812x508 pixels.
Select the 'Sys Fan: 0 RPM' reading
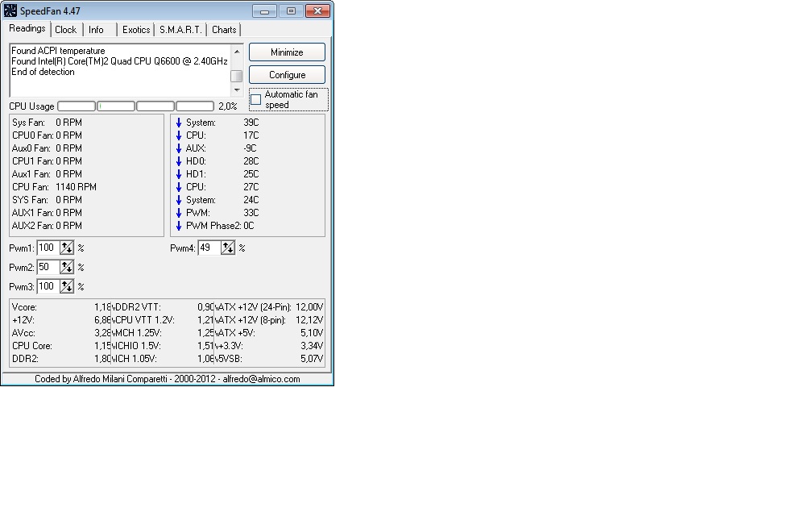click(x=47, y=123)
